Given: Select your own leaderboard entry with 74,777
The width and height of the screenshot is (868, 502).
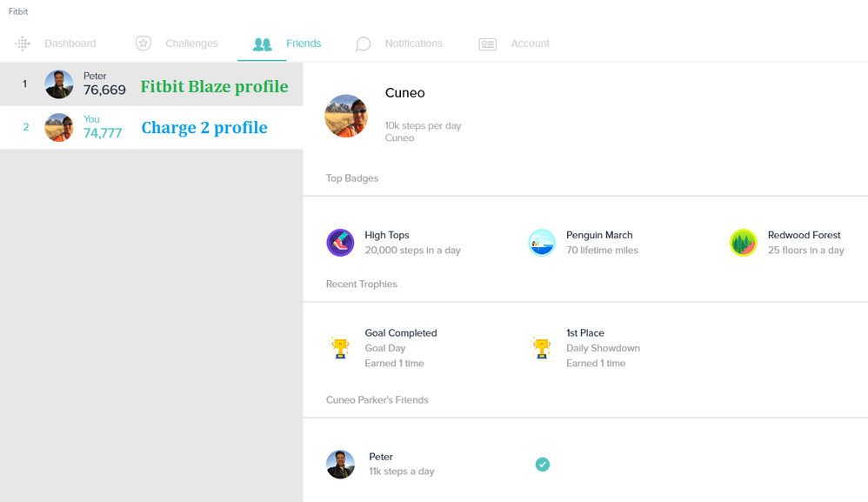Looking at the screenshot, I should pos(103,127).
